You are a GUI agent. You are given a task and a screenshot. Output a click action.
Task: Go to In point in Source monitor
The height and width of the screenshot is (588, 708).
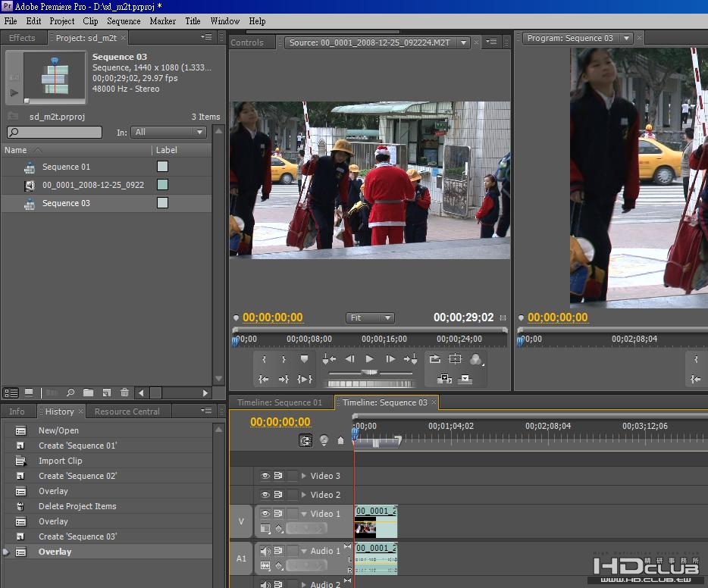(x=264, y=379)
